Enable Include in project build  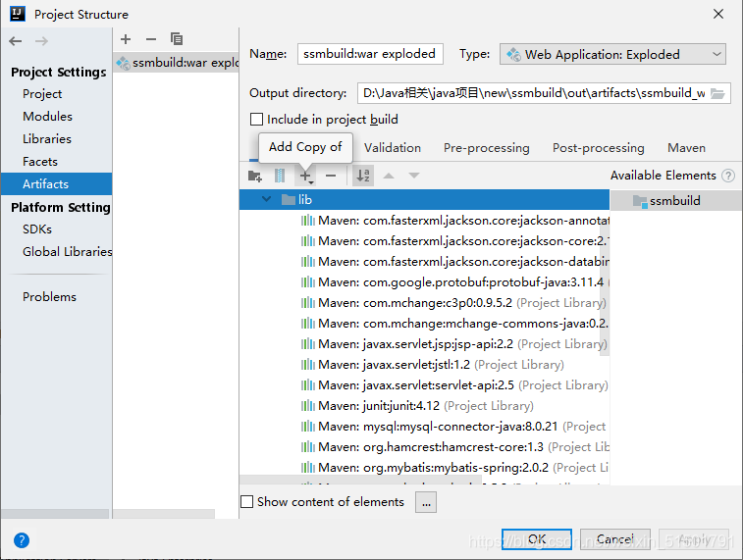[256, 120]
